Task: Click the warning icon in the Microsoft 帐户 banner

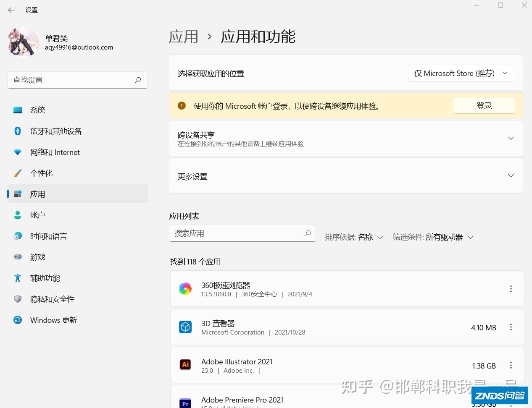Action: point(182,106)
